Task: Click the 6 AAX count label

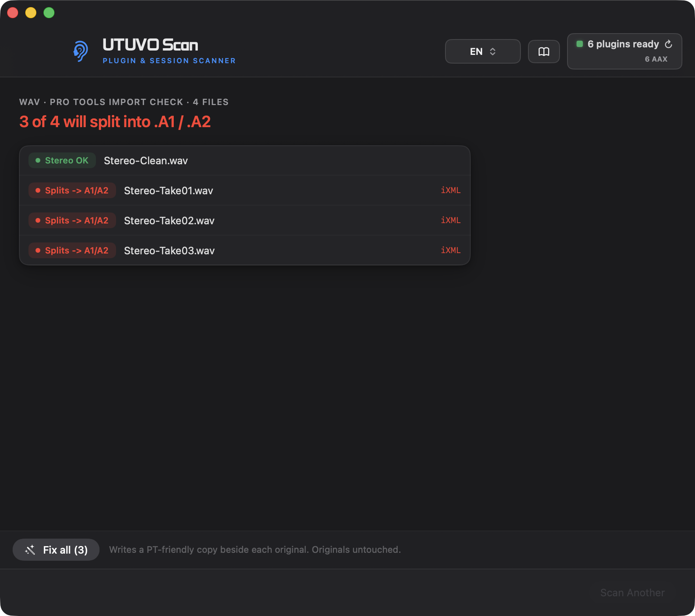Action: pyautogui.click(x=656, y=59)
